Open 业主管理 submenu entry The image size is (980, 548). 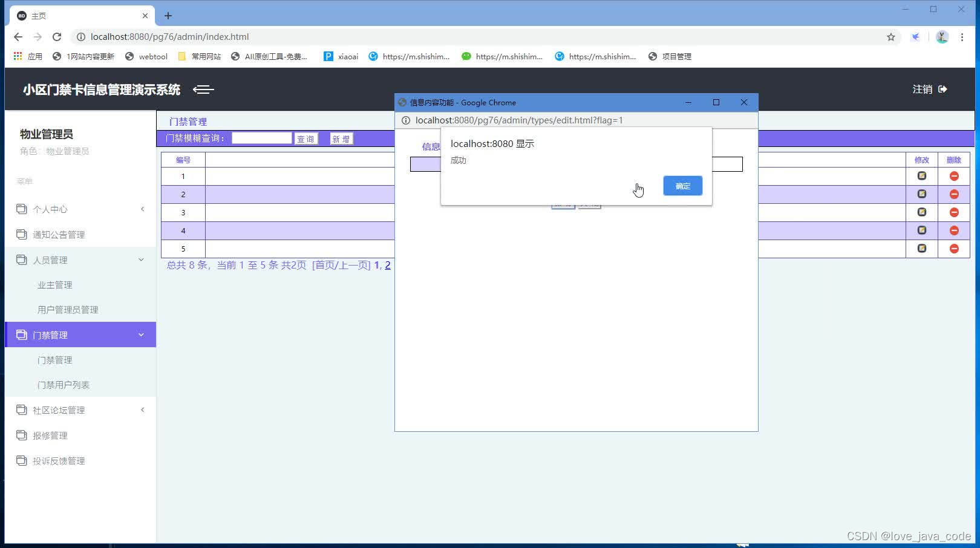coord(54,285)
